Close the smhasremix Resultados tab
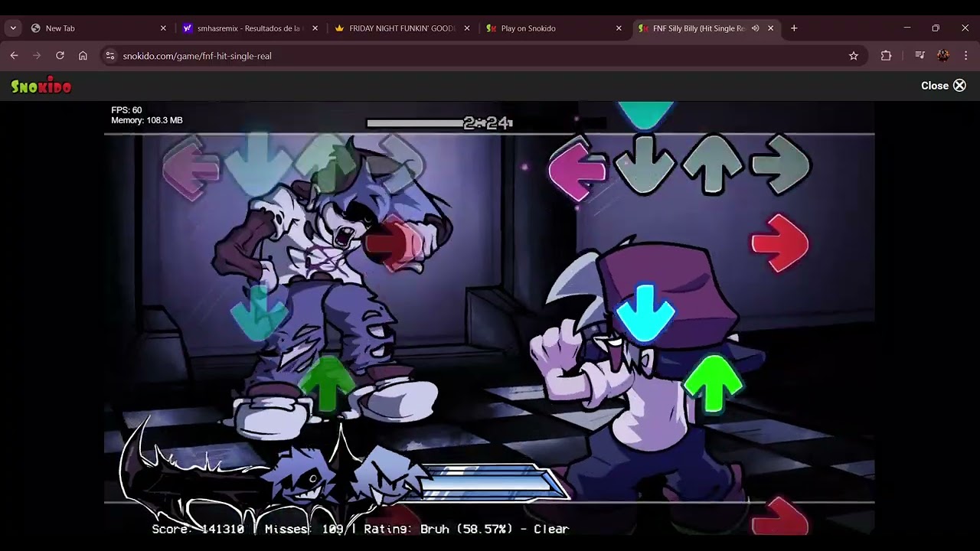This screenshot has width=980, height=551. [x=315, y=28]
